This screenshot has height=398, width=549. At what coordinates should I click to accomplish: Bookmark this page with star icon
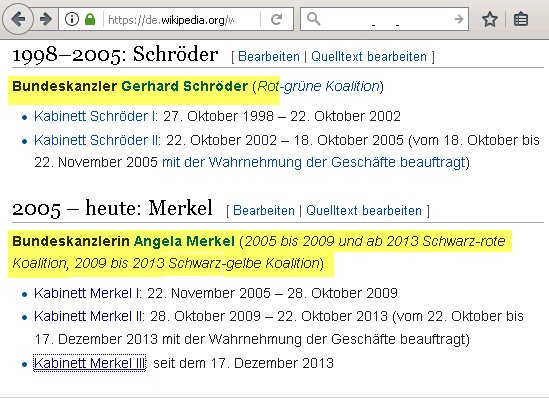[489, 19]
